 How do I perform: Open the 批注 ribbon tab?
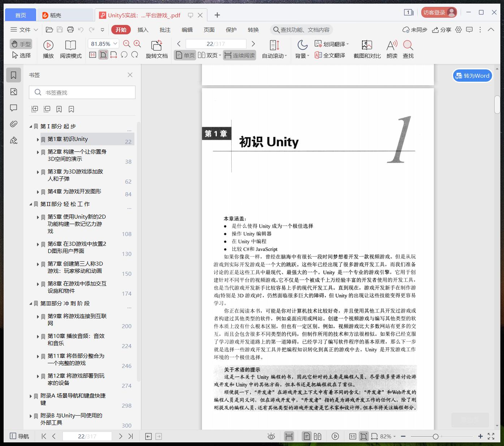pos(165,30)
